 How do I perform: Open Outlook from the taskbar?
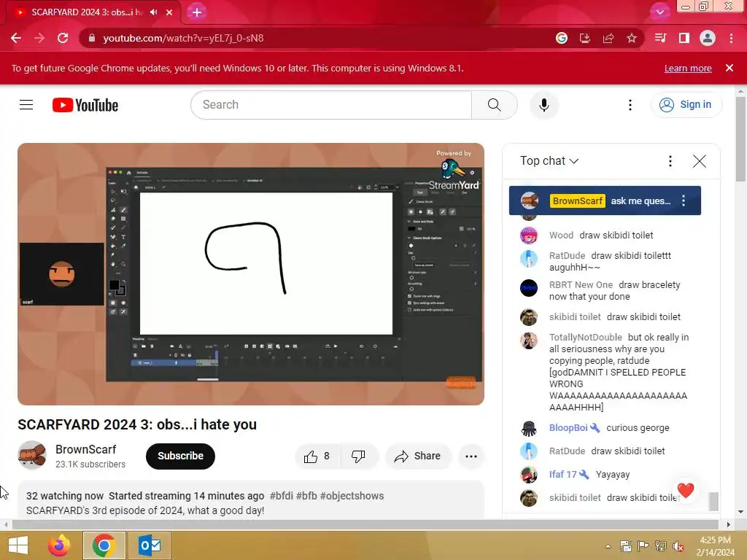click(150, 545)
